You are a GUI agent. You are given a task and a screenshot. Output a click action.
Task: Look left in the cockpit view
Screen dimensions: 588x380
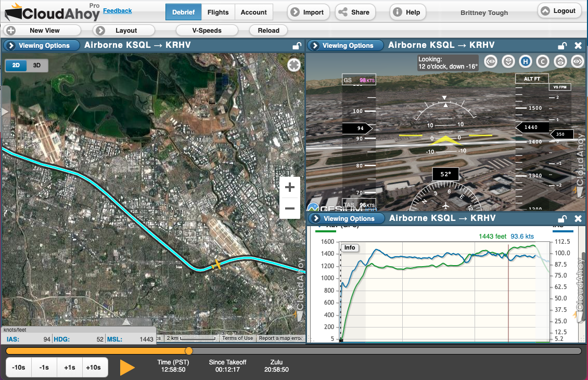[x=491, y=61]
